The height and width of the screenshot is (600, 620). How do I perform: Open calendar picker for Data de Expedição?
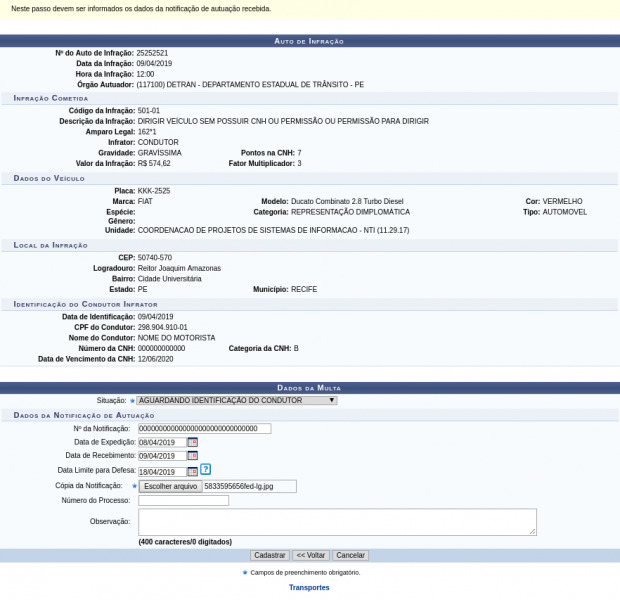point(192,442)
